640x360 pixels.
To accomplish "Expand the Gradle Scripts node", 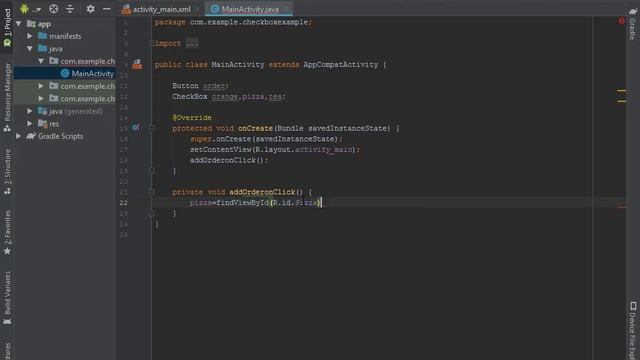I will [19, 136].
